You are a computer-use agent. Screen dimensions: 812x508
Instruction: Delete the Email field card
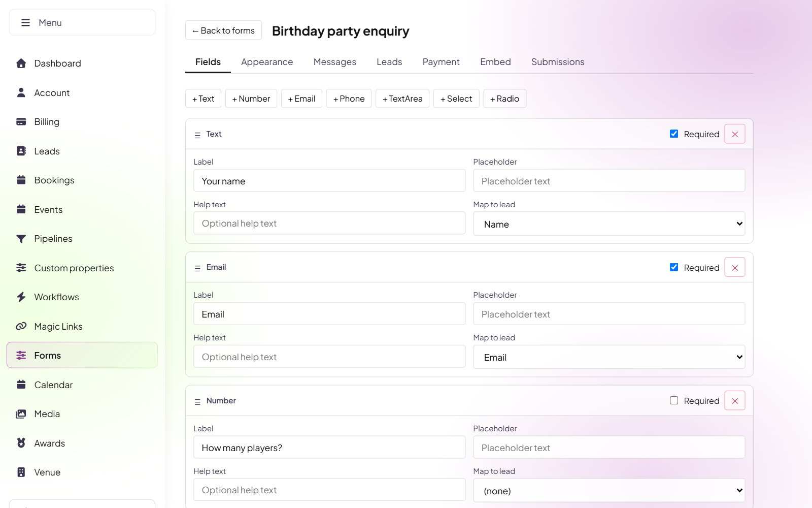[x=735, y=267]
